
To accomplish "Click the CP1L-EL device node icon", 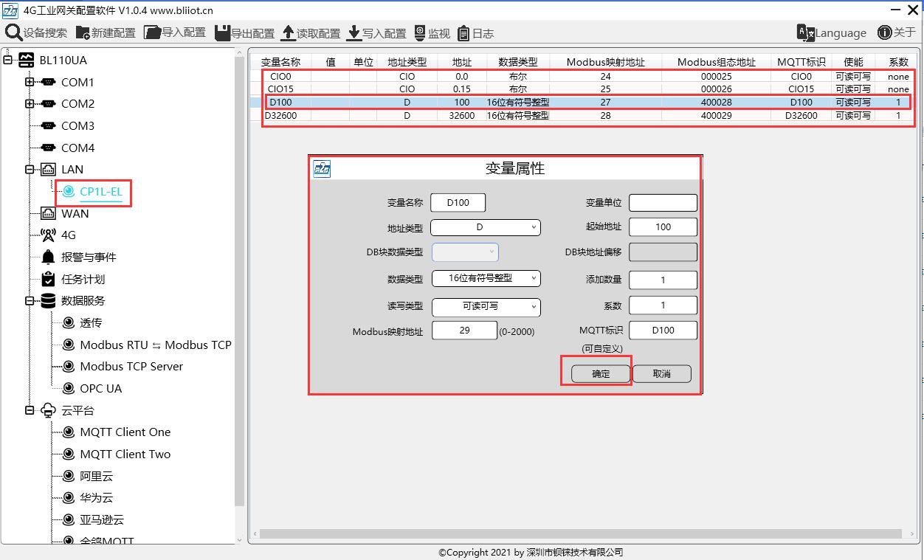I will tap(69, 191).
